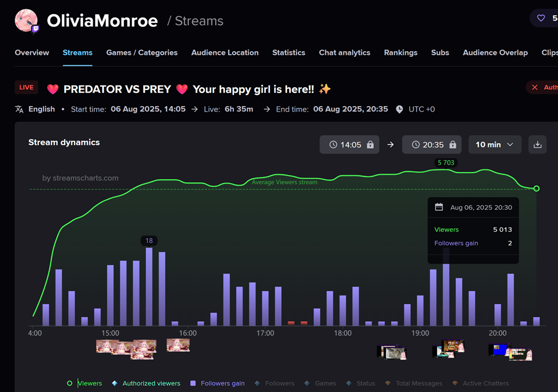558x392 pixels.
Task: Toggle Authorized viewers series in legend
Action: click(x=146, y=383)
